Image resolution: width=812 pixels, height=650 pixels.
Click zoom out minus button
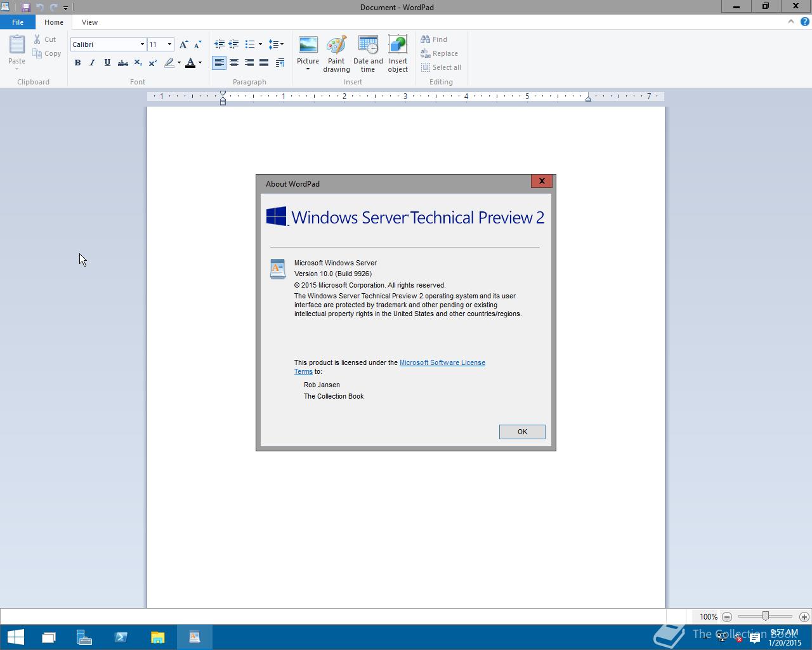(x=727, y=616)
